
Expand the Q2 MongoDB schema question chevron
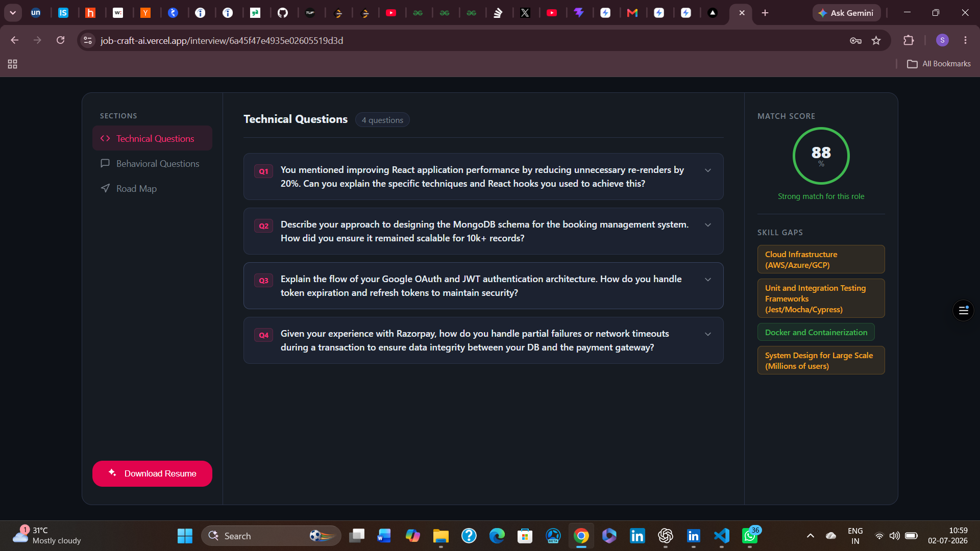click(708, 225)
